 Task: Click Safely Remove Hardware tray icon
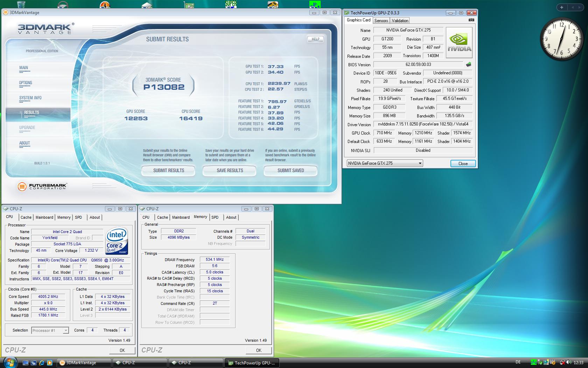(540, 362)
